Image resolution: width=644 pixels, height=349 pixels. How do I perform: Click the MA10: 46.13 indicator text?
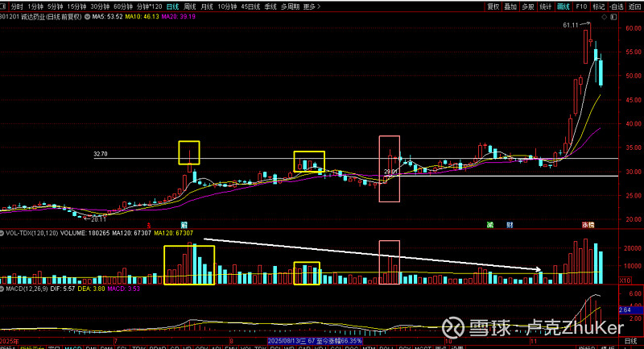(x=142, y=17)
